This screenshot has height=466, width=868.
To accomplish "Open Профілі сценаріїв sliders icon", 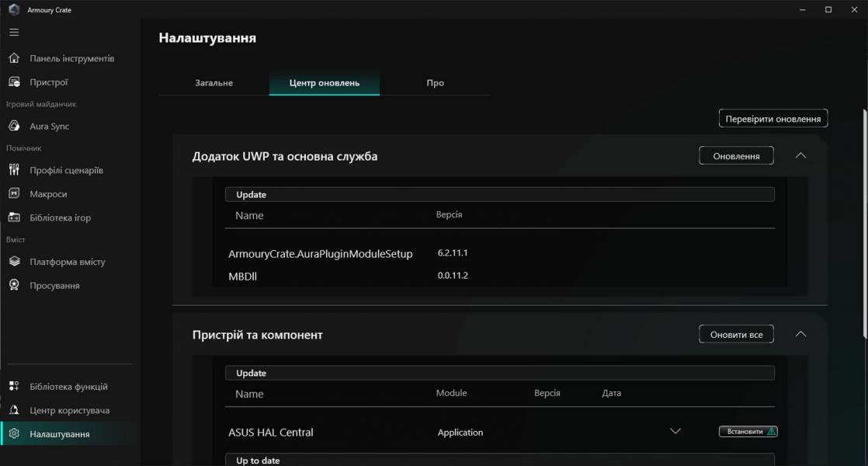I will [14, 170].
